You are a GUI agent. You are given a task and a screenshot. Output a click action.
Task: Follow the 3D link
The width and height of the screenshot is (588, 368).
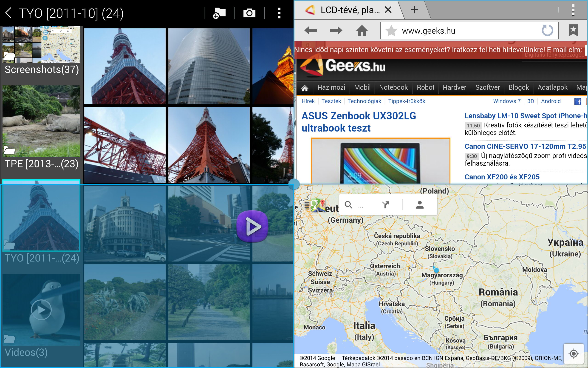(x=531, y=101)
